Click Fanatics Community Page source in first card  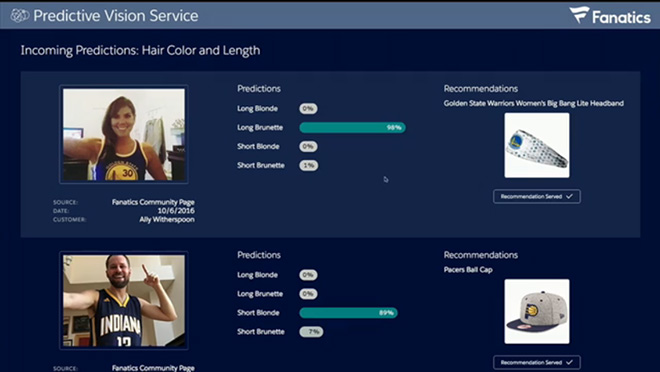click(153, 202)
